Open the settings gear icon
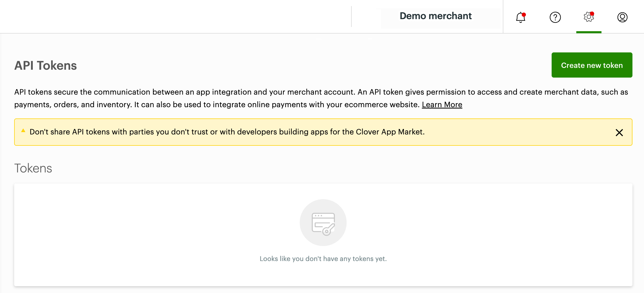Viewport: 644px width, 293px height. click(588, 17)
